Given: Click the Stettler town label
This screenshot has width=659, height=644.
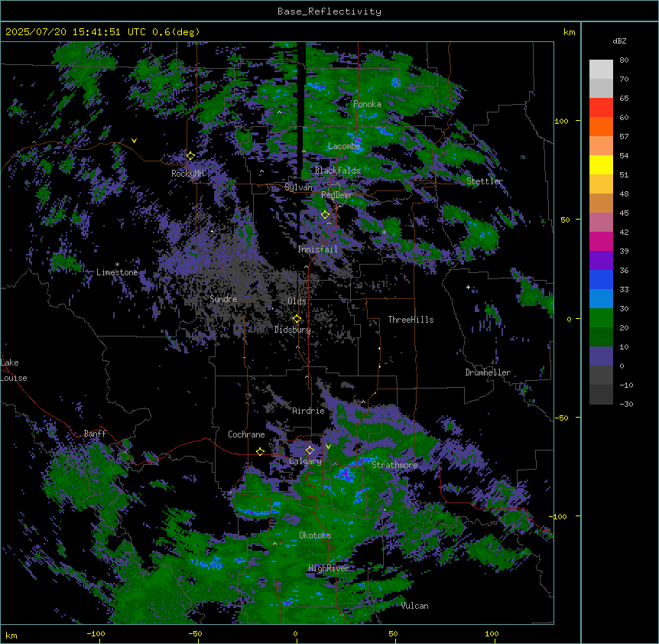Looking at the screenshot, I should click(485, 181).
